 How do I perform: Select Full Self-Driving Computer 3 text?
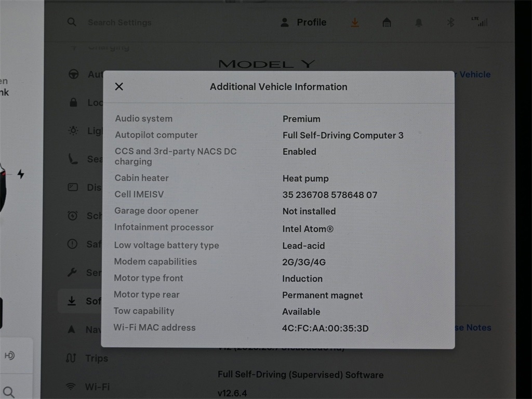(343, 136)
